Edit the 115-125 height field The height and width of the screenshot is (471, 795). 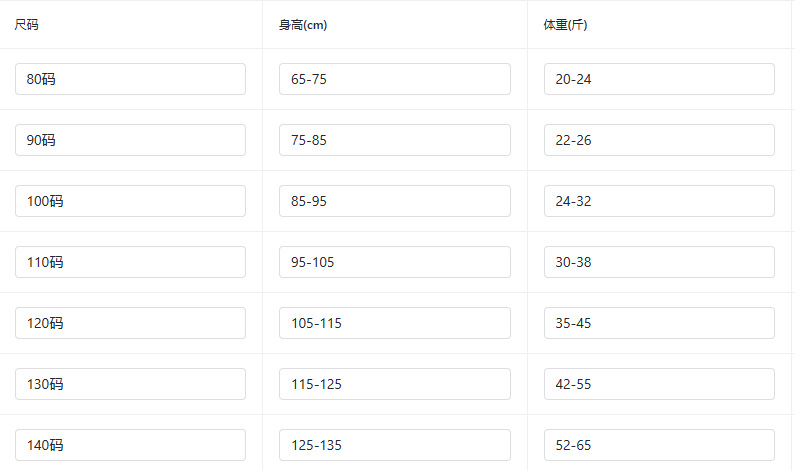click(x=394, y=384)
